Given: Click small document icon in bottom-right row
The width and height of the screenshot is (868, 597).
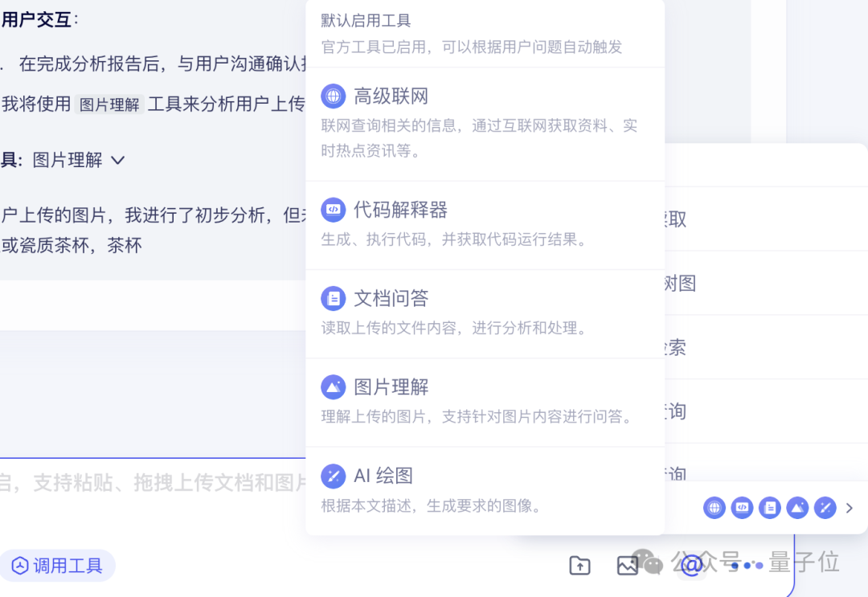Looking at the screenshot, I should click(x=769, y=507).
